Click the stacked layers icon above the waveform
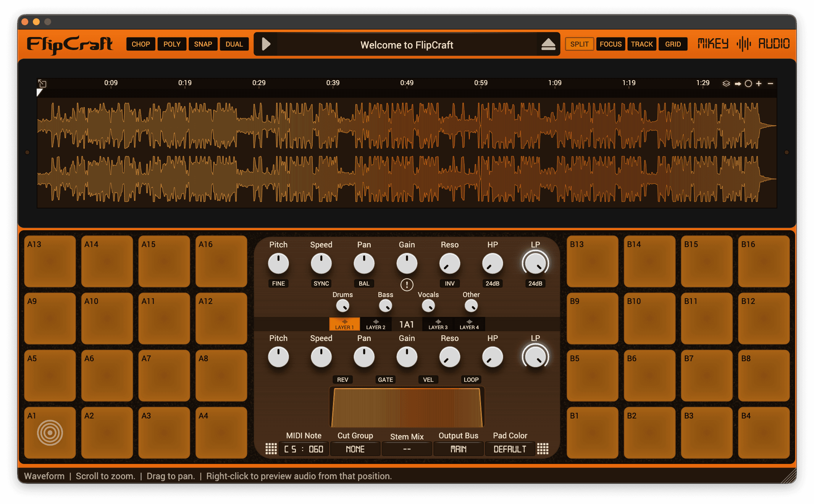The height and width of the screenshot is (504, 814). pos(726,84)
